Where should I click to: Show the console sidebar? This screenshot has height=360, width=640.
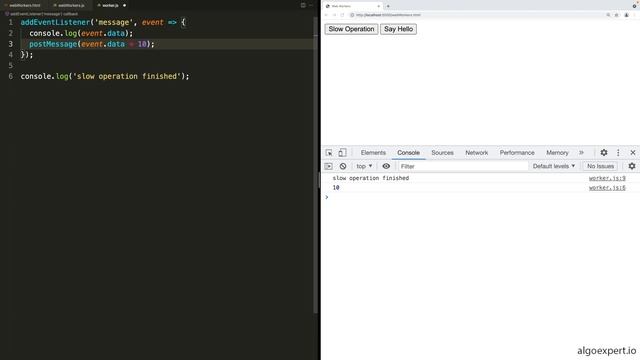click(329, 166)
